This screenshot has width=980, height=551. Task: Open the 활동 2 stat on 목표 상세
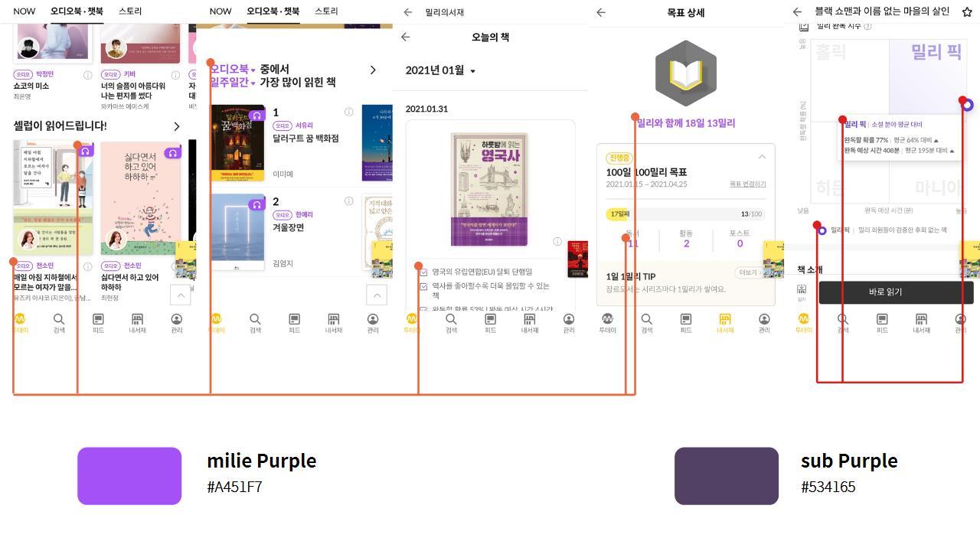[x=686, y=239]
